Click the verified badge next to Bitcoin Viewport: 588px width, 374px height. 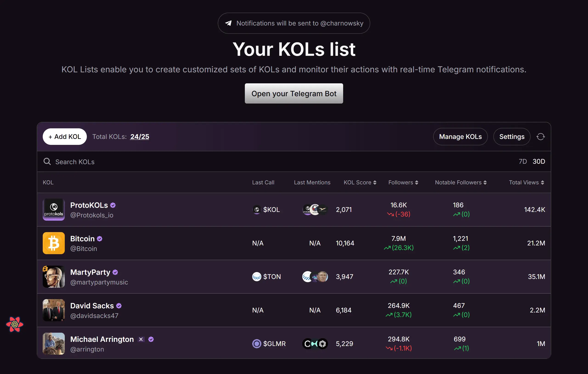[x=100, y=239]
